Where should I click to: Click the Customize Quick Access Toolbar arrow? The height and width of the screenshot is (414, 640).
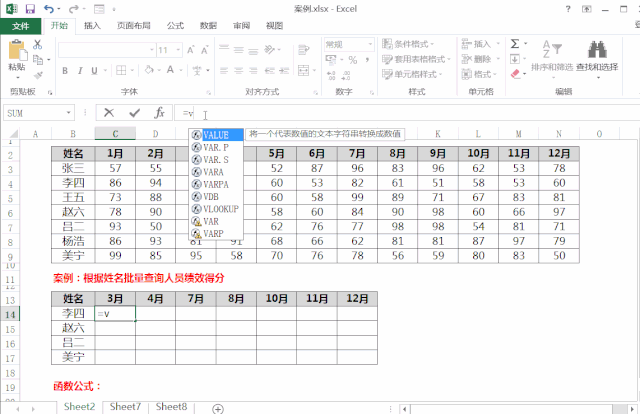[114, 9]
